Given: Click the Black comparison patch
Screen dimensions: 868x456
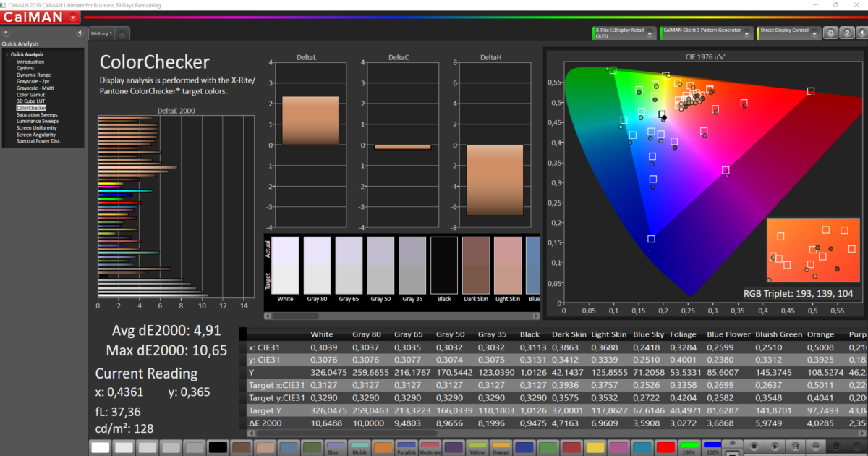Looking at the screenshot, I should (444, 265).
